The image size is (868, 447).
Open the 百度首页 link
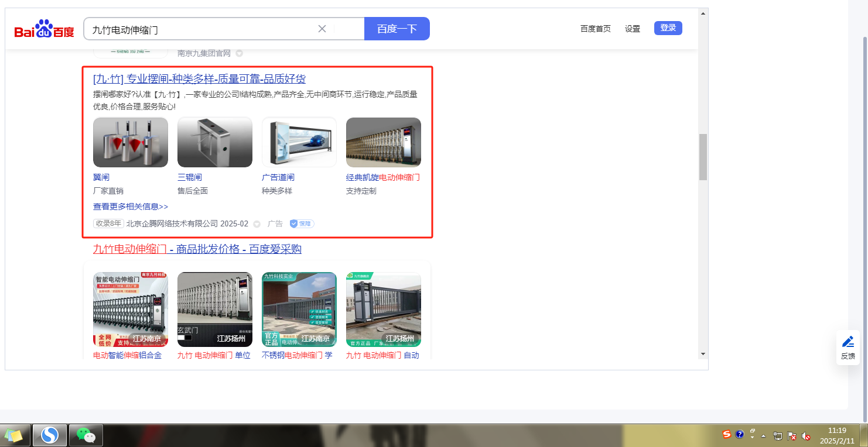click(x=596, y=29)
